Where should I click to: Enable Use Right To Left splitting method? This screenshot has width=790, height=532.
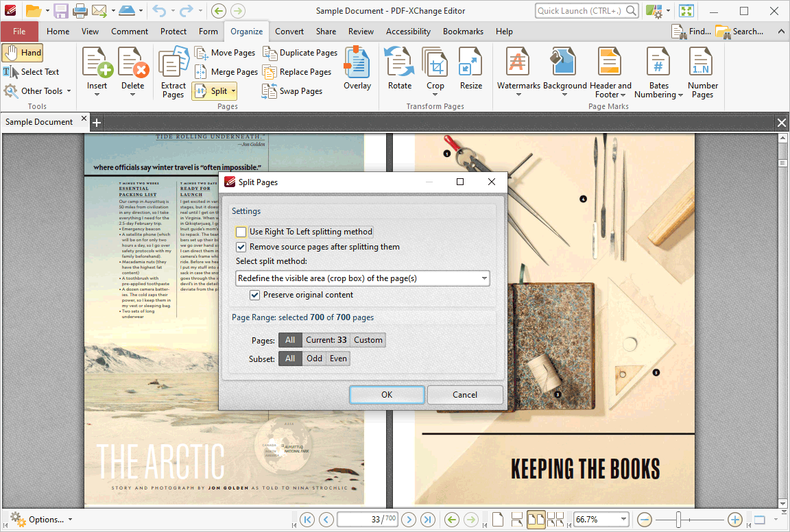[241, 232]
